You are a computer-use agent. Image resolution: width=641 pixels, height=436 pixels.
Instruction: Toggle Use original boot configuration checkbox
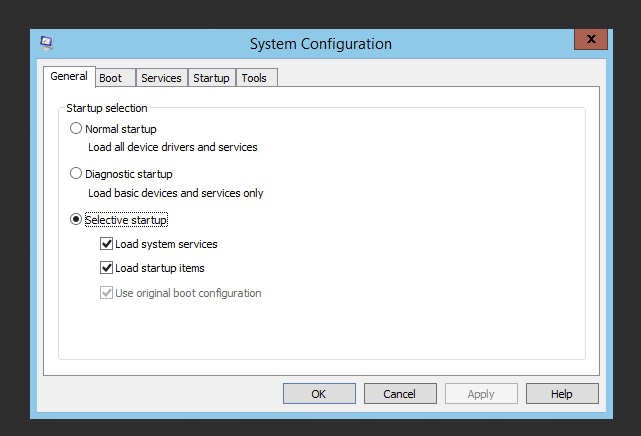click(x=106, y=293)
